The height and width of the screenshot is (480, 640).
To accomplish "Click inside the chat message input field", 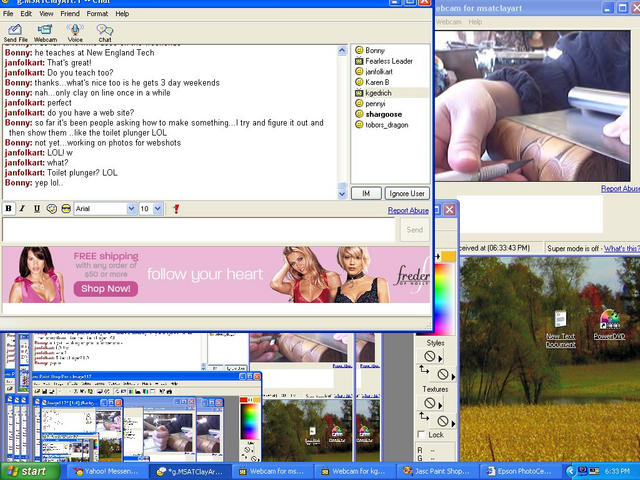I will click(x=199, y=229).
